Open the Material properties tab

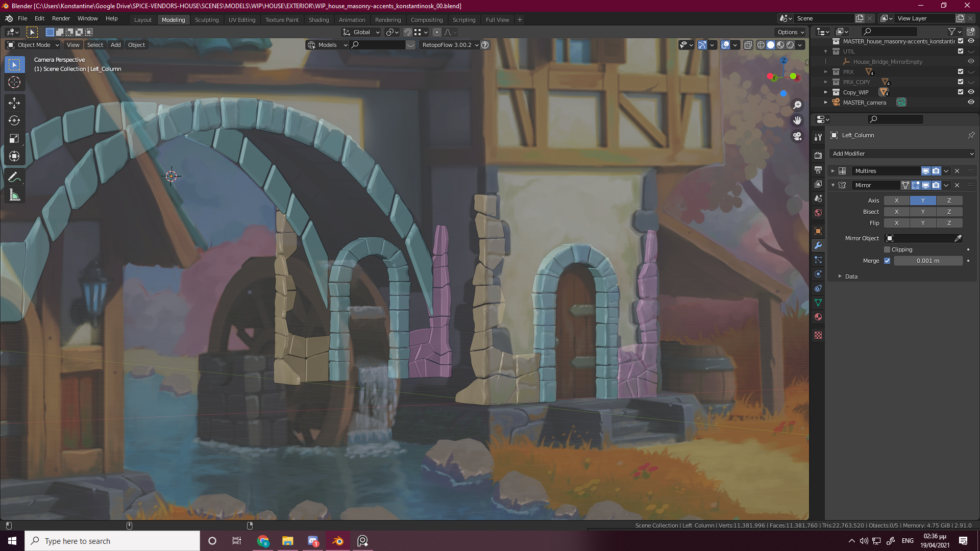(x=818, y=317)
